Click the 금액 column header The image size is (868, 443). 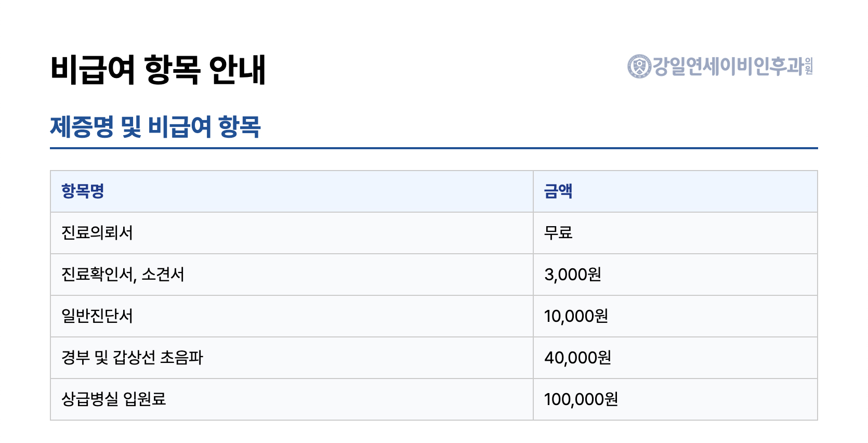pyautogui.click(x=558, y=191)
